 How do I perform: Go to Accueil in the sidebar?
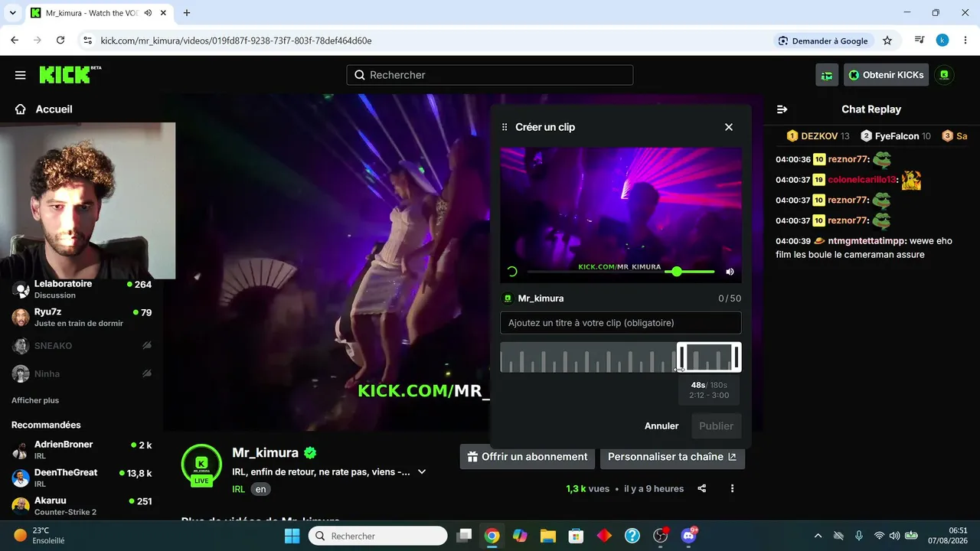[44, 109]
